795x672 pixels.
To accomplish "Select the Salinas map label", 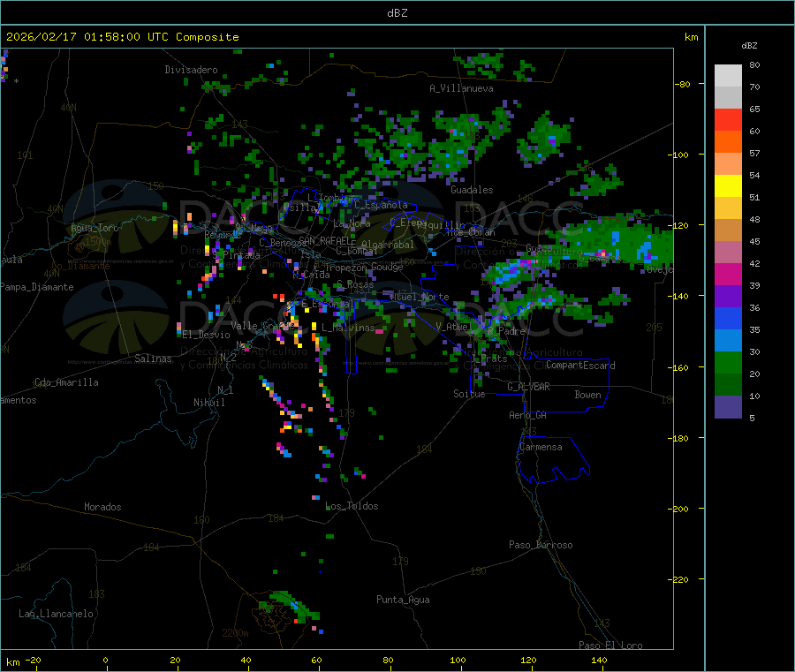I will point(153,359).
